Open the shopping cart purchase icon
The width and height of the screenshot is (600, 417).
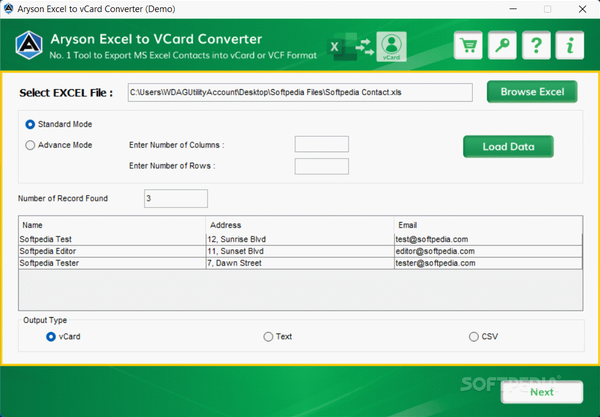(468, 46)
